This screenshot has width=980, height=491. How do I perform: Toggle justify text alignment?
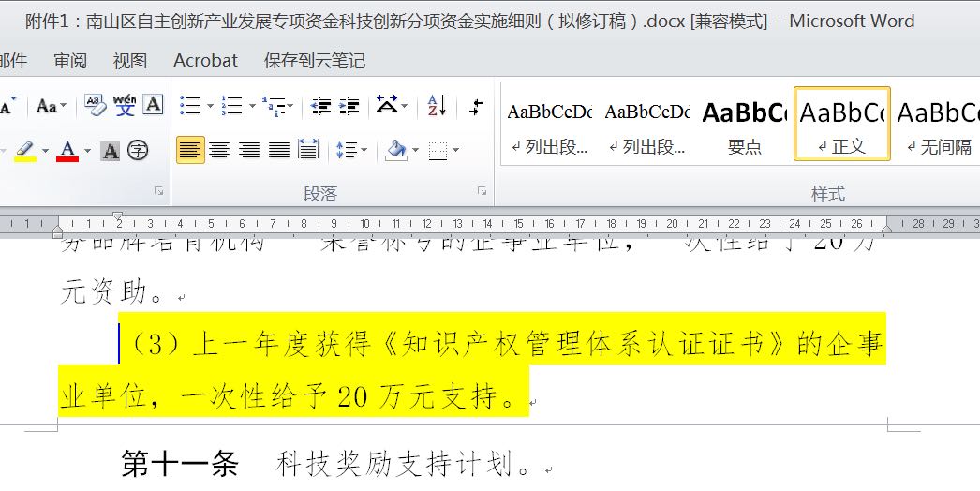279,150
